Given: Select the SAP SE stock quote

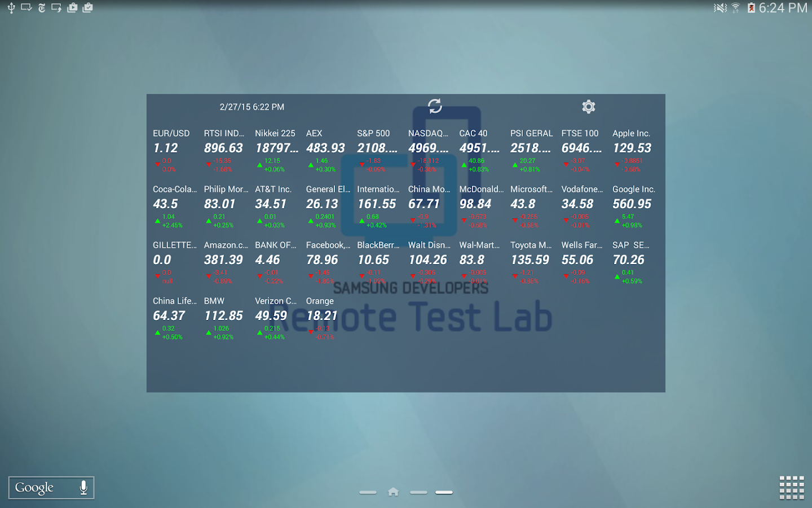Looking at the screenshot, I should pyautogui.click(x=634, y=262).
